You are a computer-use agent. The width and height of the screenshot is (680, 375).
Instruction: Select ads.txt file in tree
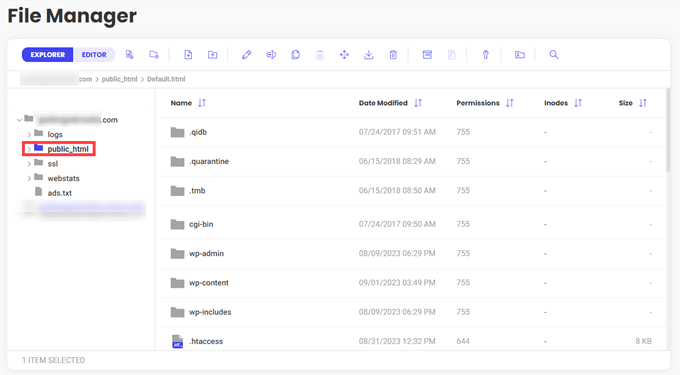tap(59, 193)
